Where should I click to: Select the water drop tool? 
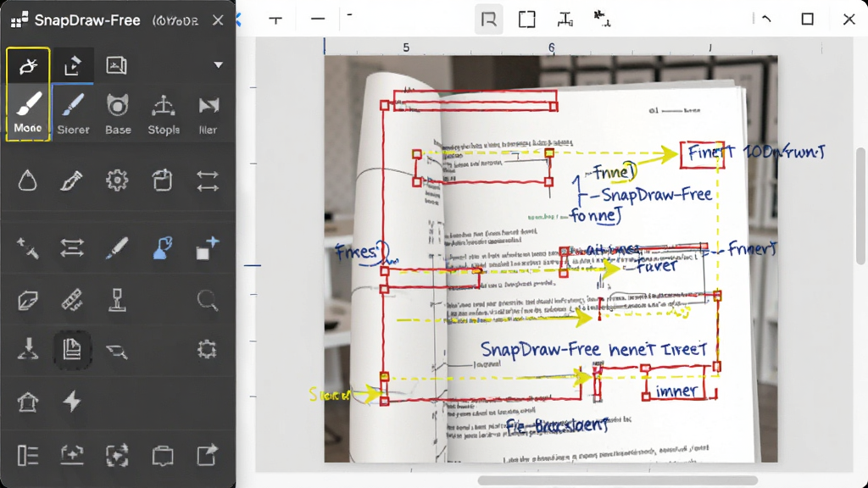point(27,180)
